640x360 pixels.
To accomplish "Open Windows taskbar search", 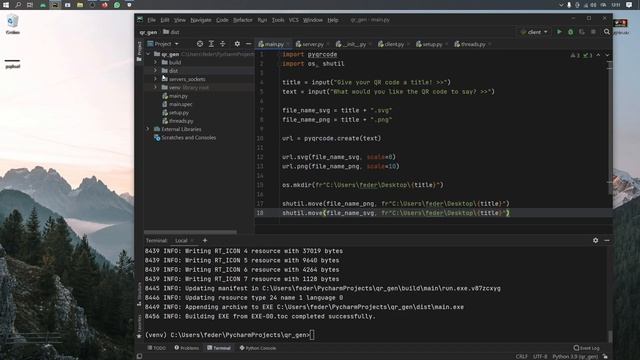I will click(x=18, y=5).
